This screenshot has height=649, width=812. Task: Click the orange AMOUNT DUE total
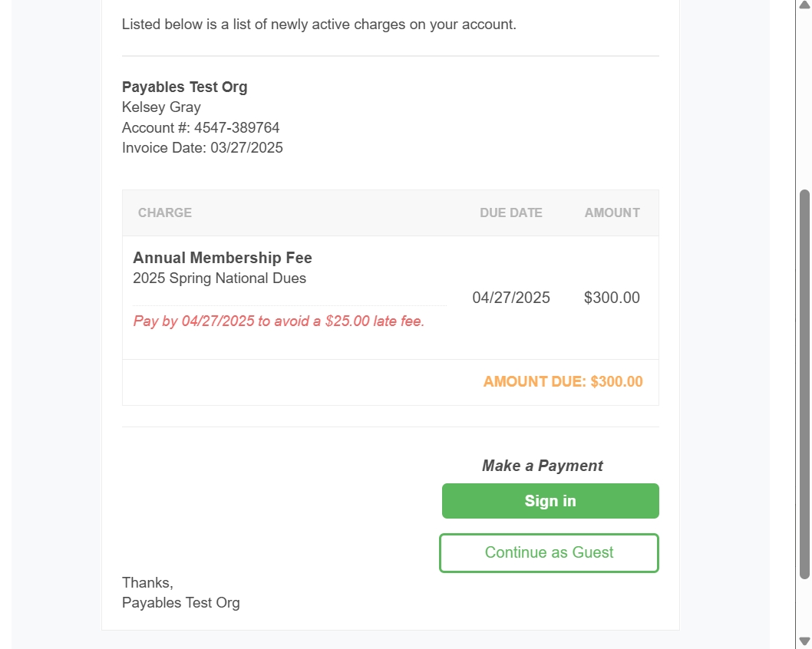click(563, 381)
